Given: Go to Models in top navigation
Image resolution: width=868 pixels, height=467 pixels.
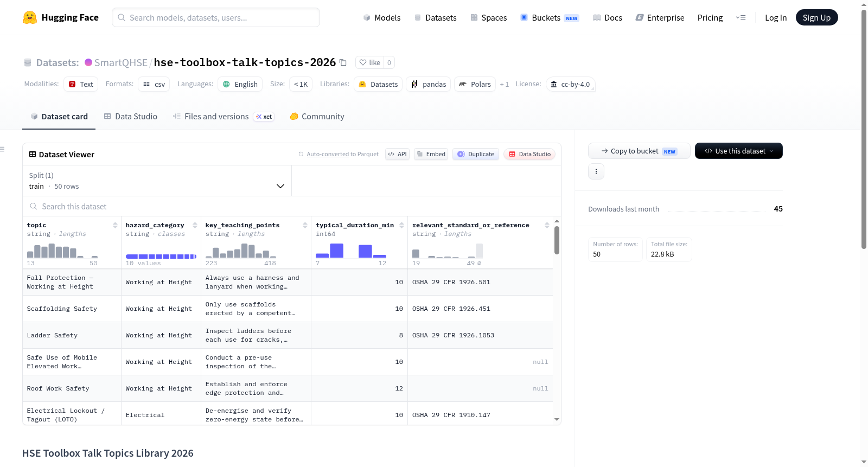Looking at the screenshot, I should pos(382,17).
